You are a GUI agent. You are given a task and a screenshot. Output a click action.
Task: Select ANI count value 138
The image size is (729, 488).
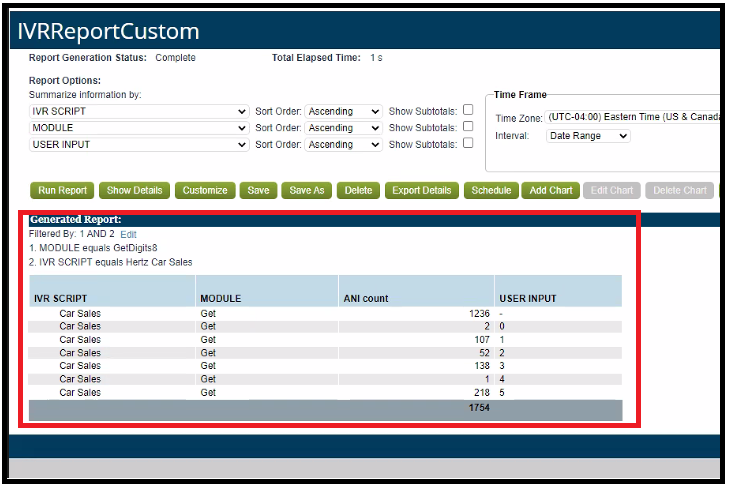pyautogui.click(x=482, y=366)
